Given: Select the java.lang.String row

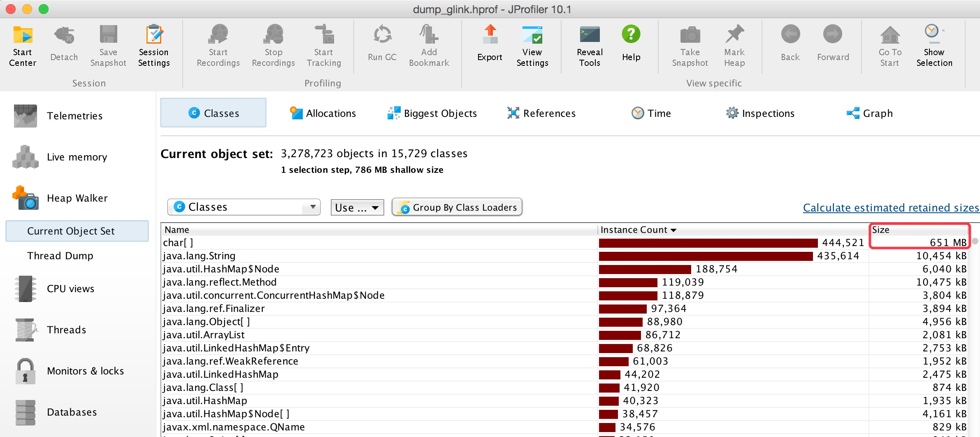Looking at the screenshot, I should tap(564, 256).
